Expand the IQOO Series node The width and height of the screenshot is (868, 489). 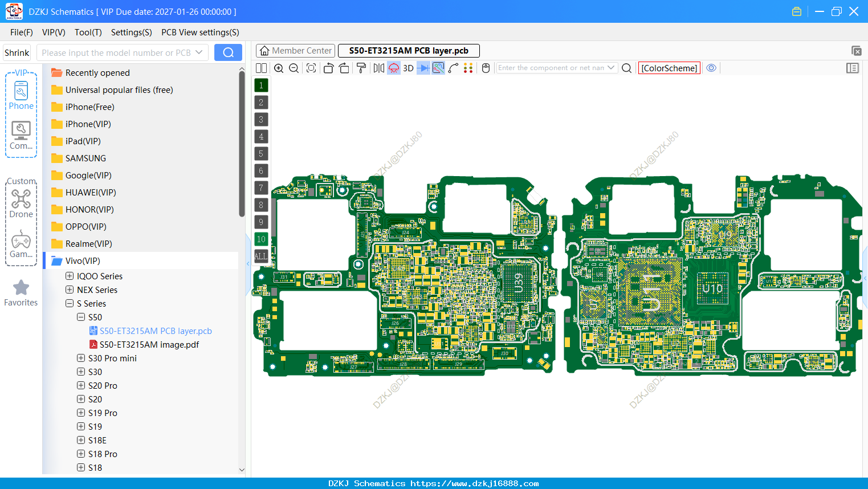(x=70, y=276)
